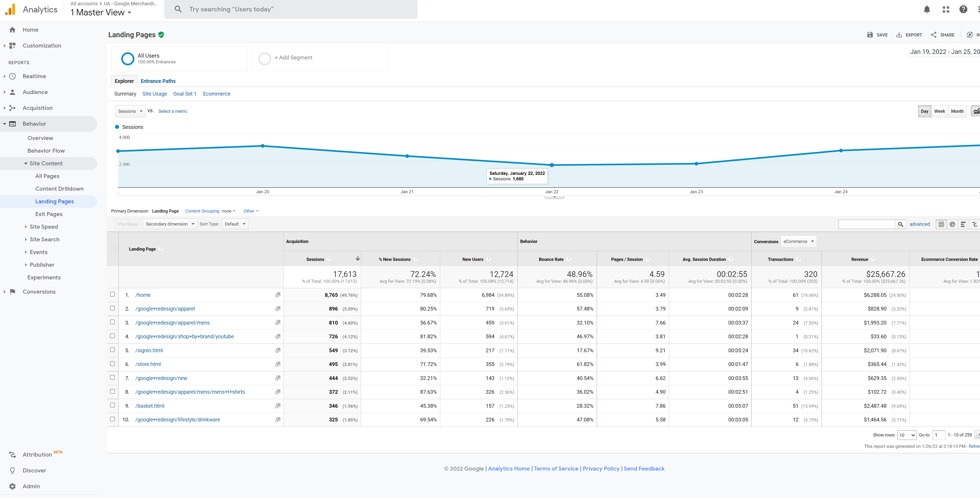The height and width of the screenshot is (498, 980).
Task: Open the advanced filter link
Action: click(x=920, y=224)
